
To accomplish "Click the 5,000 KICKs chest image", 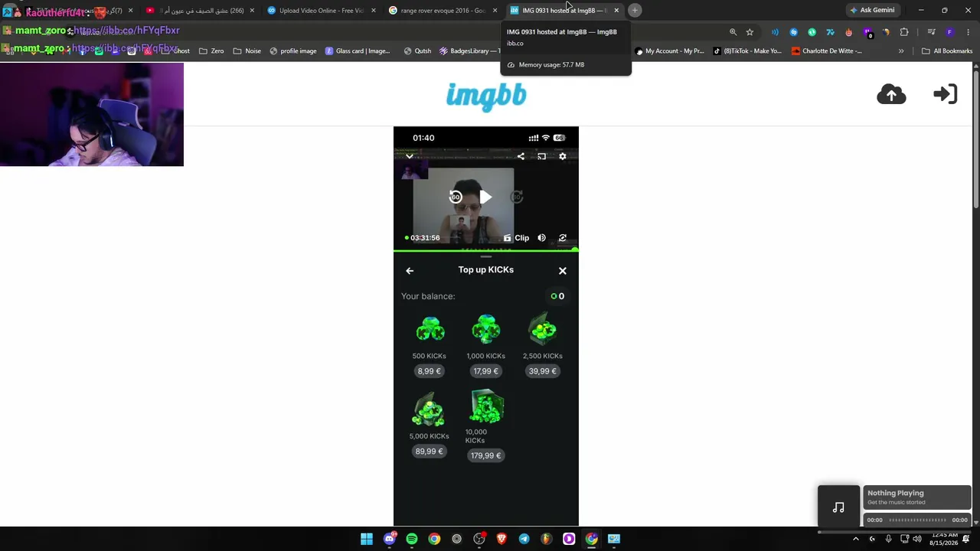I will (429, 410).
